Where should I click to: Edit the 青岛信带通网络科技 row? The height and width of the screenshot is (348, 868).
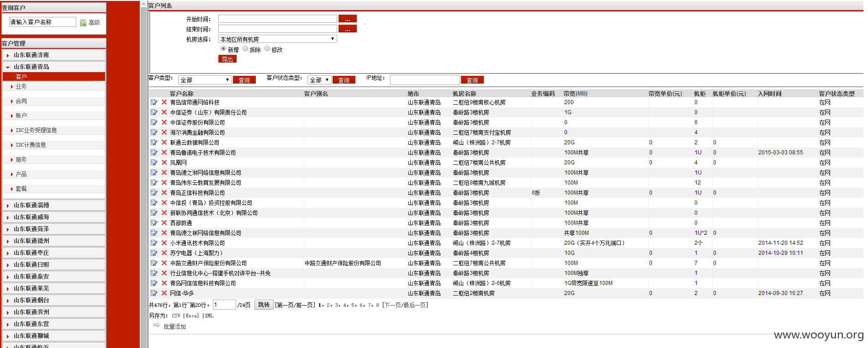(x=154, y=102)
